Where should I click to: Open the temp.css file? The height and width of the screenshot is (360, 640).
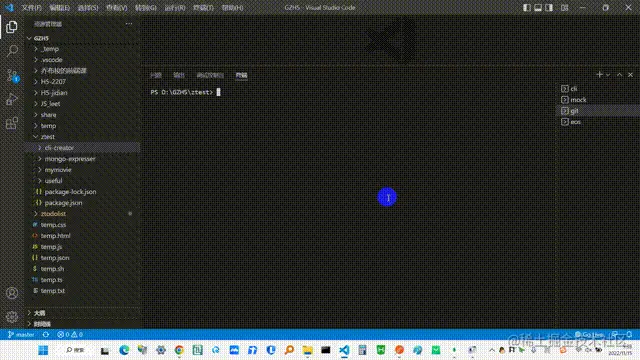[x=82, y=225]
